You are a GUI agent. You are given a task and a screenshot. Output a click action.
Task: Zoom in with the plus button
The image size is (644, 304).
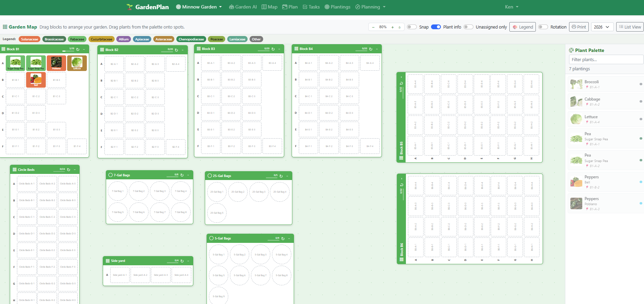pos(393,27)
